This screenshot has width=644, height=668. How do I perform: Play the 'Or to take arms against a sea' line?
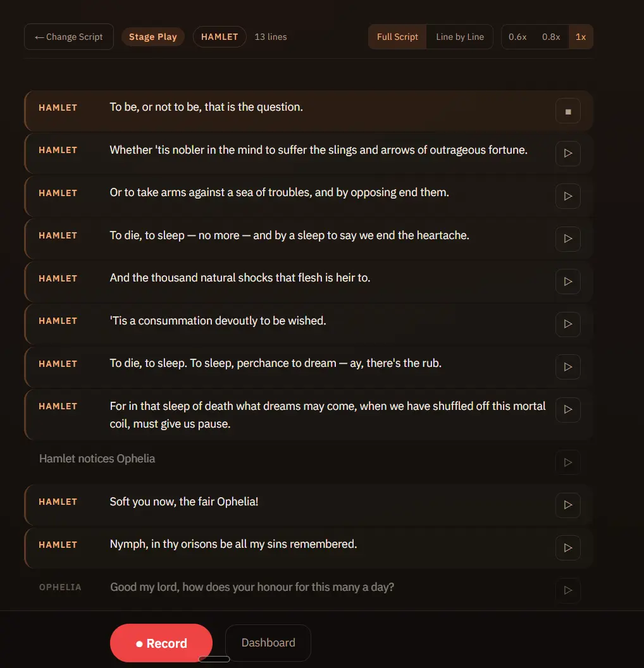click(x=567, y=196)
